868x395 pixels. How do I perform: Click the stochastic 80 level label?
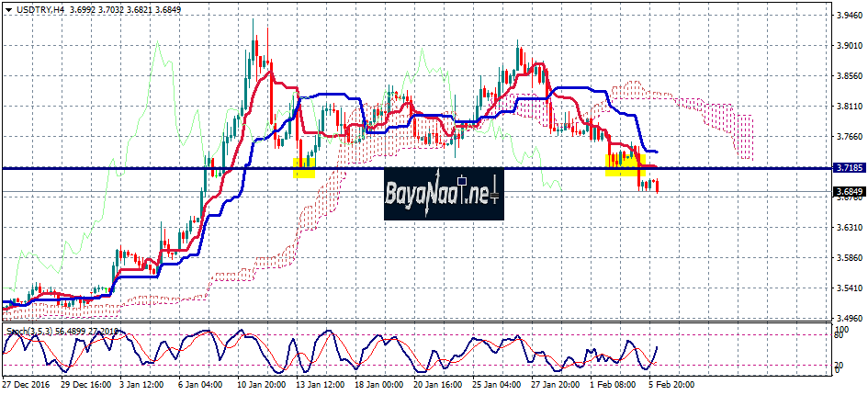pyautogui.click(x=838, y=336)
